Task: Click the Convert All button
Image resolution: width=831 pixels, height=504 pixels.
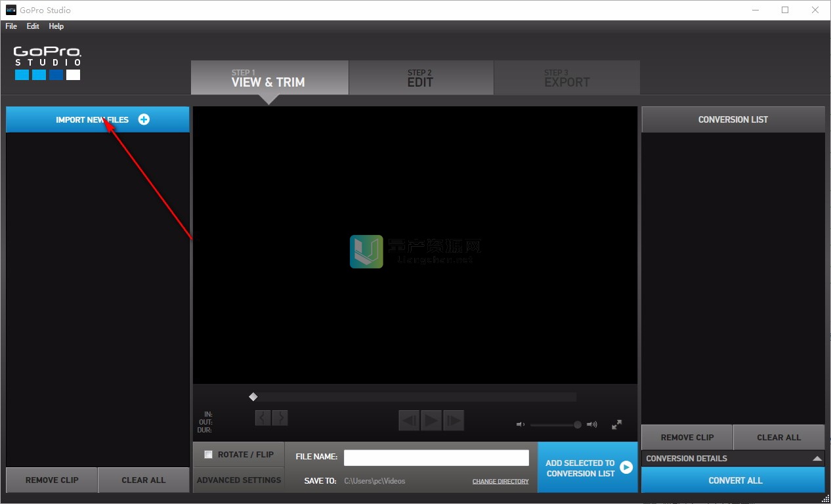Action: (733, 480)
